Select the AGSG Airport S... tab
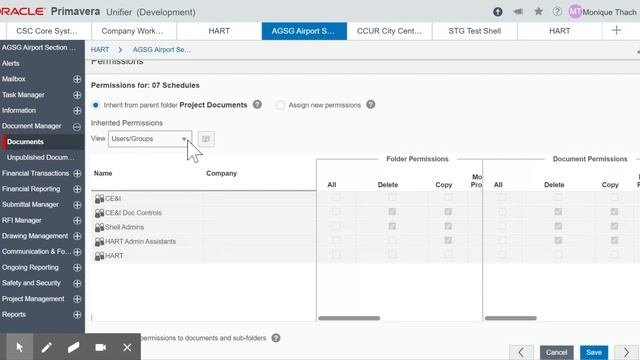640x360 pixels. point(304,31)
